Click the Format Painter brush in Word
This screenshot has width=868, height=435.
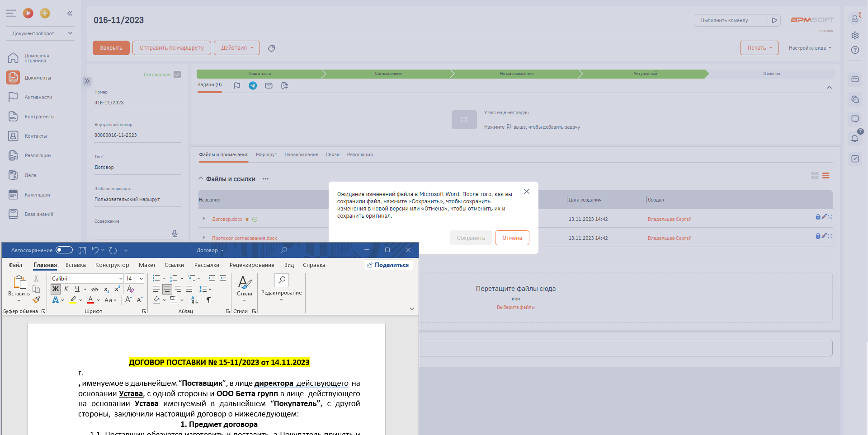coord(36,299)
